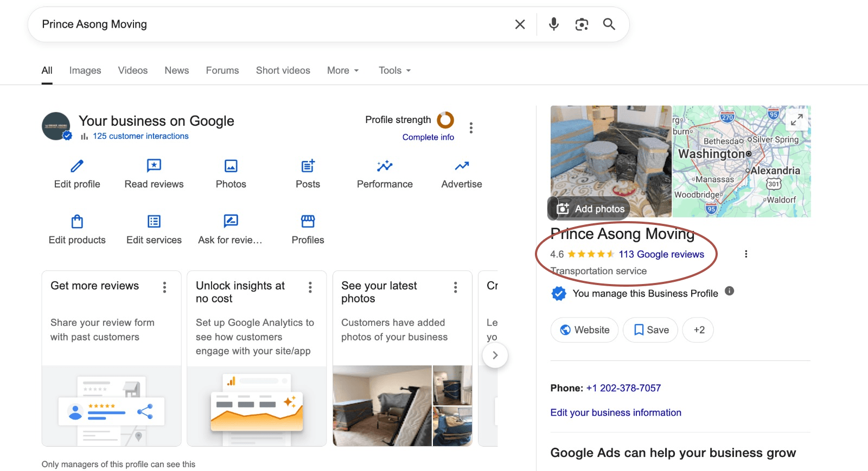Click Add photos button on cover image

coord(590,209)
